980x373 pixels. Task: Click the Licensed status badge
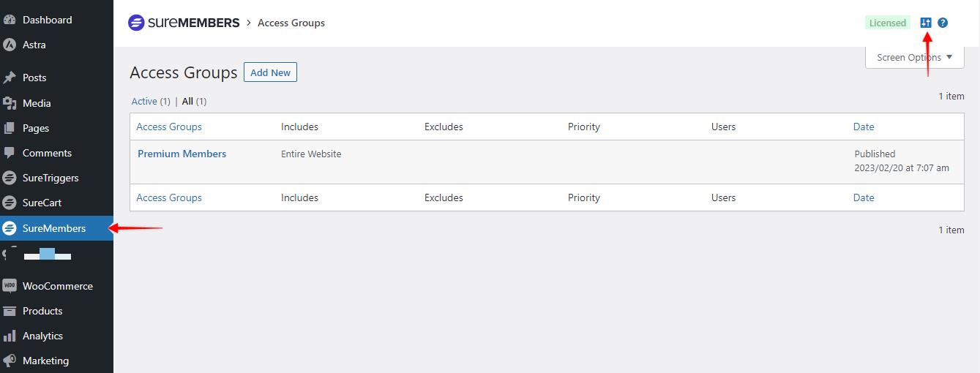pyautogui.click(x=887, y=23)
